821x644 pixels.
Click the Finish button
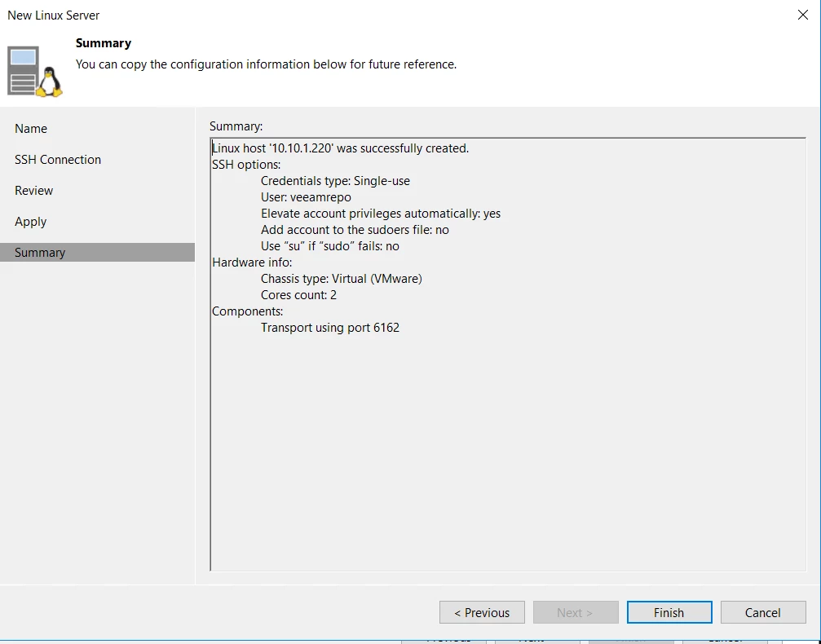(669, 612)
